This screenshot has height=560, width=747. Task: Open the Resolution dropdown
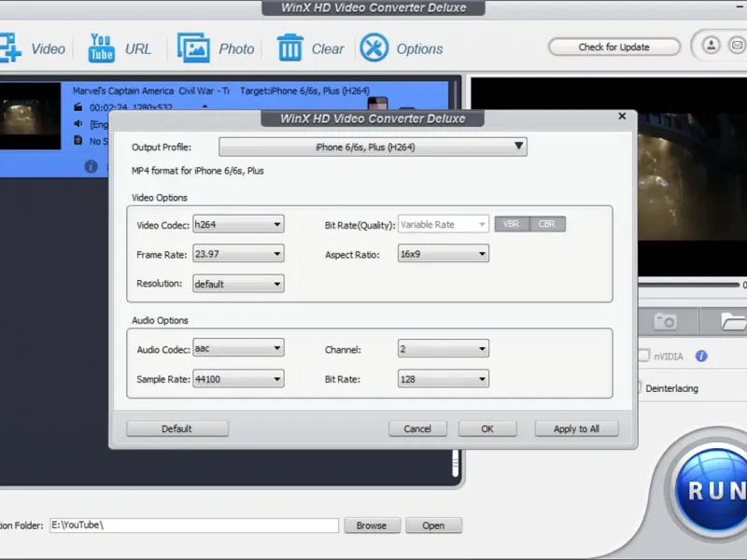(x=238, y=284)
